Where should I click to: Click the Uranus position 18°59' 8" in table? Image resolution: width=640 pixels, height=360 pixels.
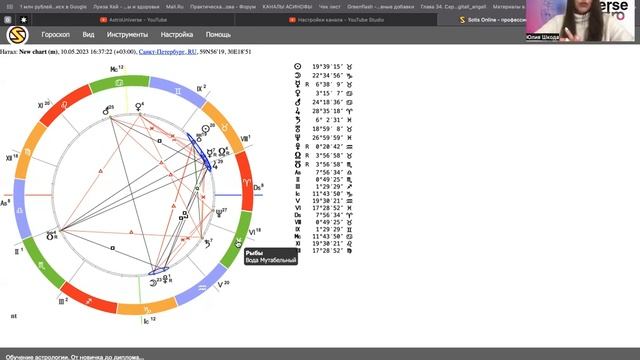pos(328,129)
